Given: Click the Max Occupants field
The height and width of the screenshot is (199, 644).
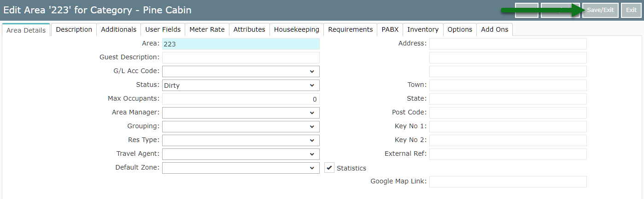Looking at the screenshot, I should click(240, 99).
